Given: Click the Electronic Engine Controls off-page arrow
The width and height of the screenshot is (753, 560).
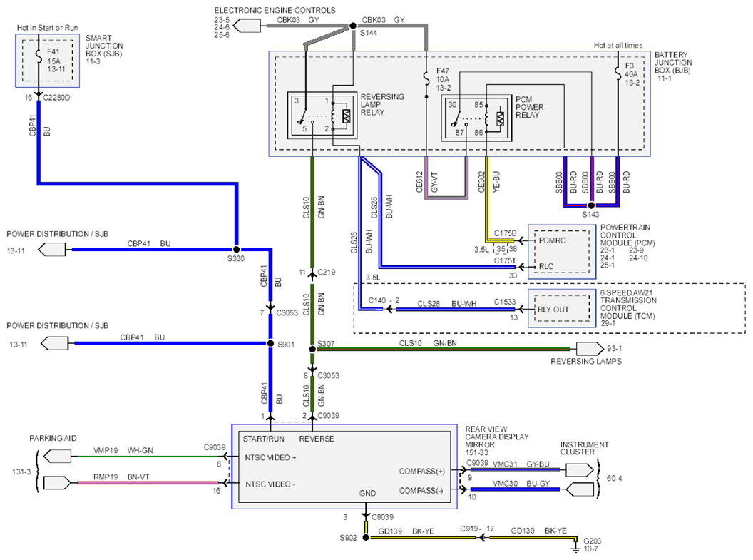Looking at the screenshot, I should [x=247, y=26].
